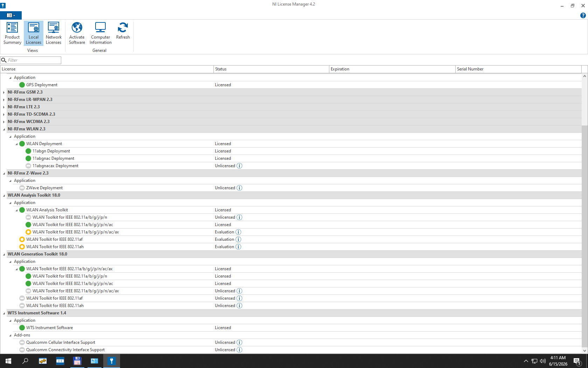Click info icon for Qualcomm Cellular Interface Support
588x368 pixels.
point(239,342)
